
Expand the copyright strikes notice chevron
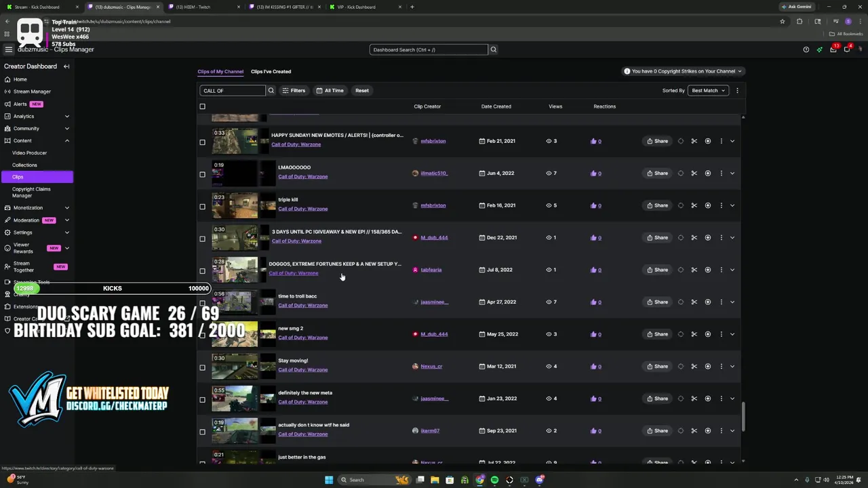point(740,71)
